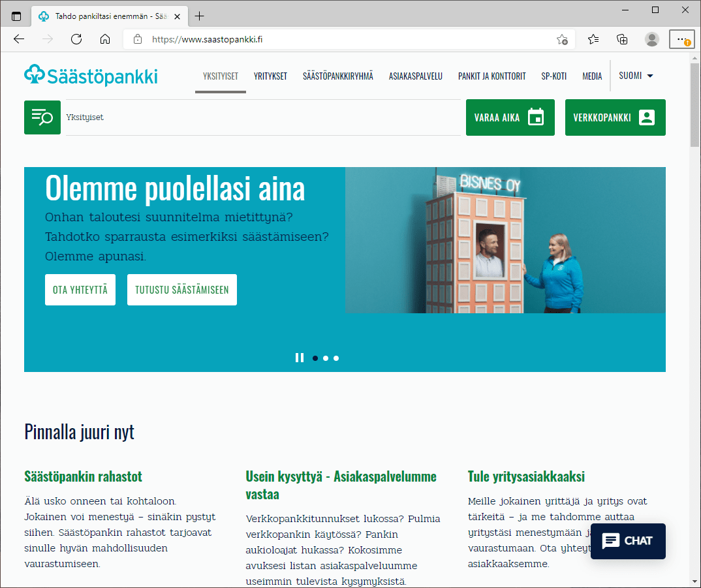
Task: Open Pankit ja konttorit menu item
Action: tap(491, 76)
